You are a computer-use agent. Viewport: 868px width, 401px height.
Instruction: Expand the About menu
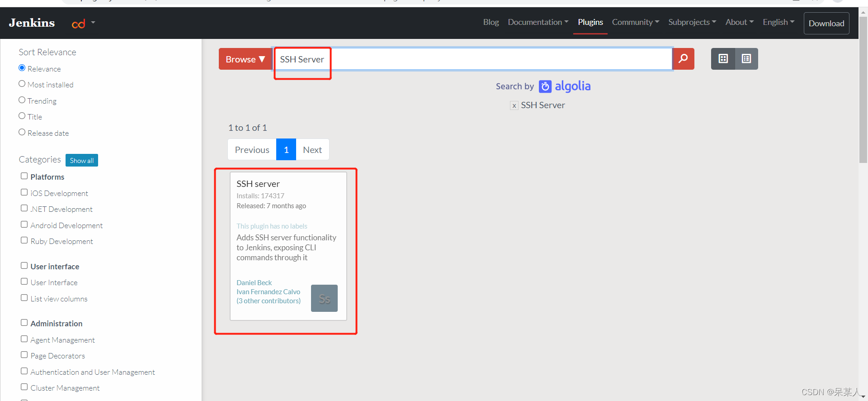click(740, 22)
